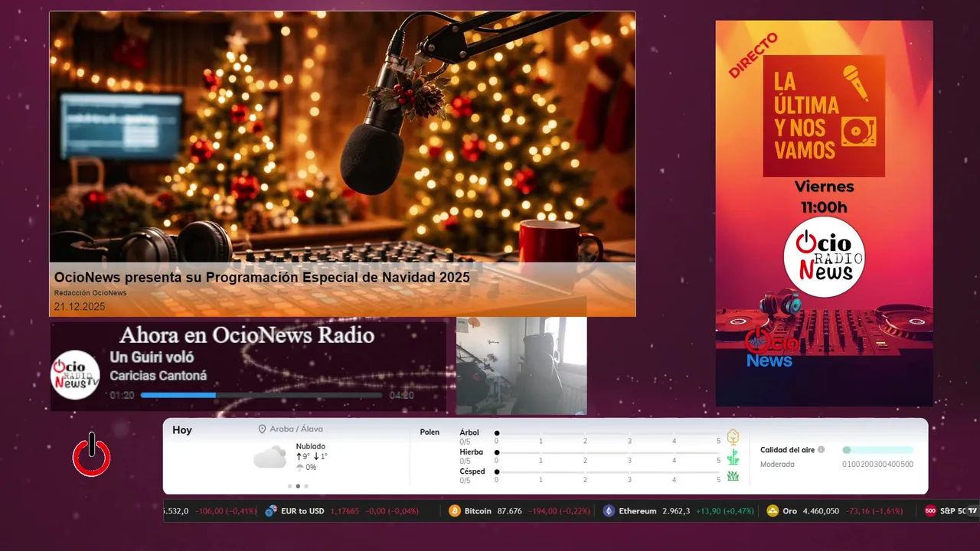Click the round OcioRadio News logo on poster

824,256
